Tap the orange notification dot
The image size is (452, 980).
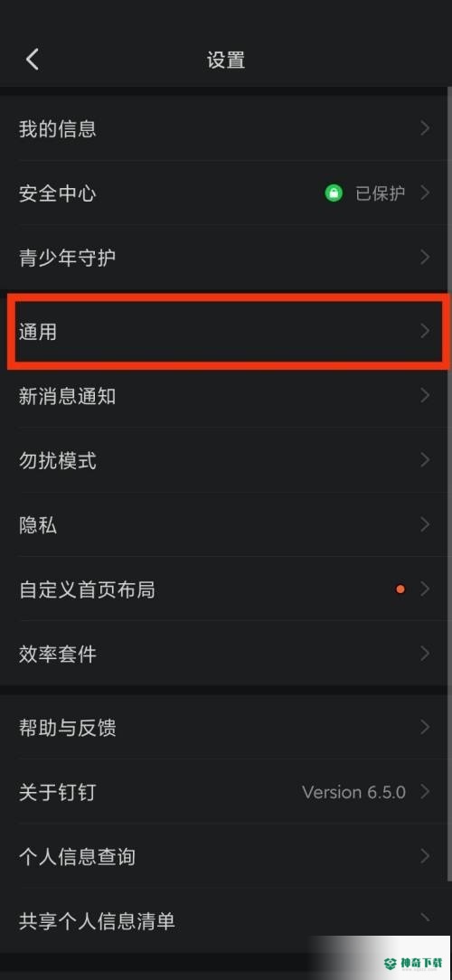(400, 589)
